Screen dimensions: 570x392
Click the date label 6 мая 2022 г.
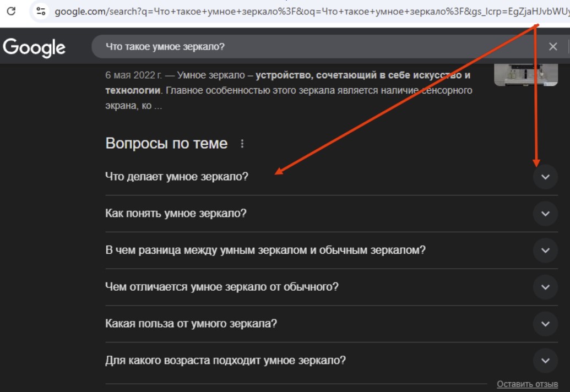coord(133,74)
